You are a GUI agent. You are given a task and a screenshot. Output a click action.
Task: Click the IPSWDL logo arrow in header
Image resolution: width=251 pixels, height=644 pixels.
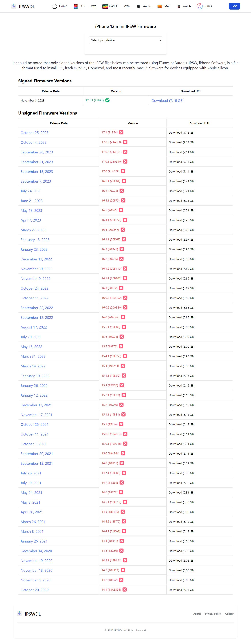pos(14,6)
